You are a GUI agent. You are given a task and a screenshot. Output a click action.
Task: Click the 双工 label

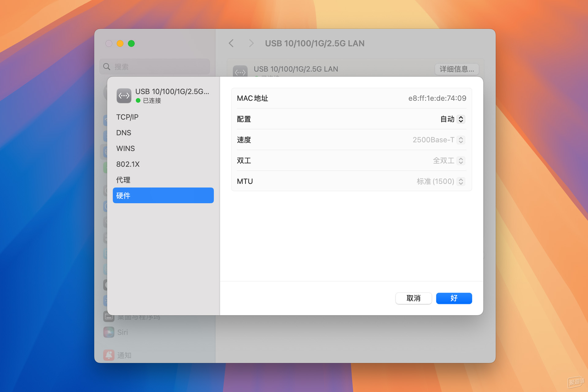pos(244,160)
